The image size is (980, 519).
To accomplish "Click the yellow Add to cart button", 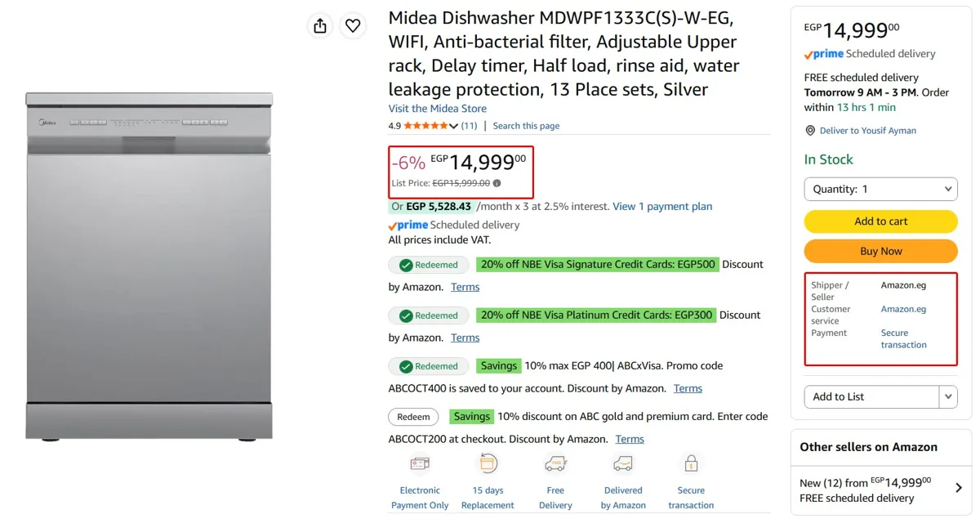I will coord(880,221).
